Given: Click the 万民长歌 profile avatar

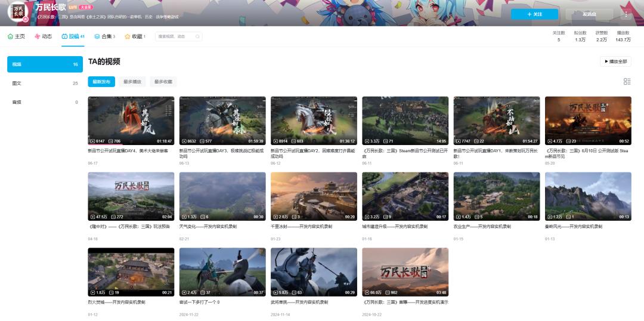Looking at the screenshot, I should point(18,11).
